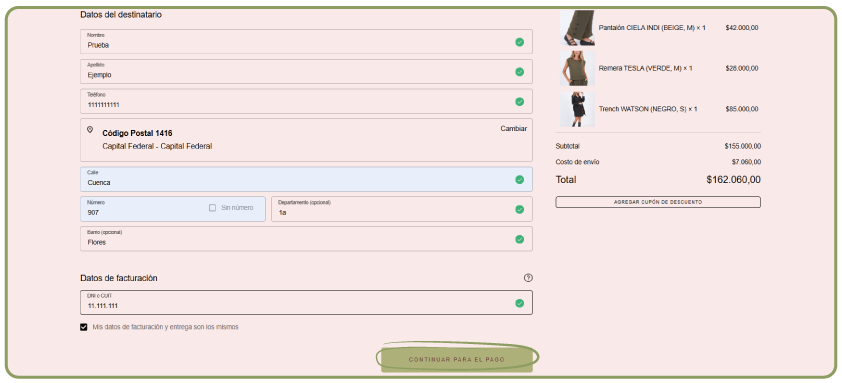Click the green checkmark in the Apellido field
Image resolution: width=842 pixels, height=383 pixels.
click(519, 72)
